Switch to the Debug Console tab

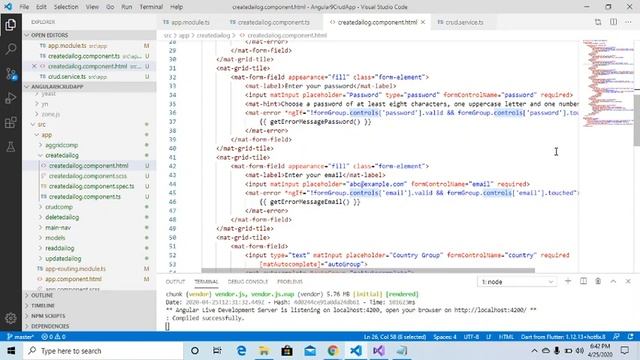coord(248,282)
